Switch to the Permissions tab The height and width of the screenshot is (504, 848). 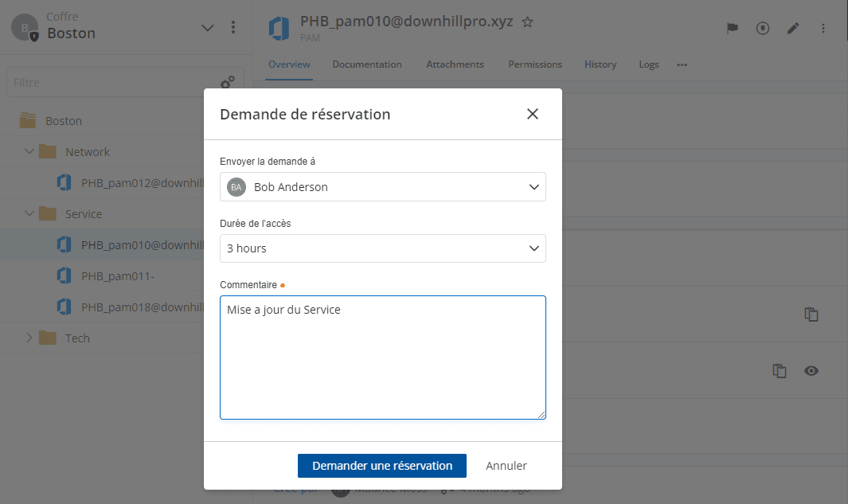click(535, 64)
